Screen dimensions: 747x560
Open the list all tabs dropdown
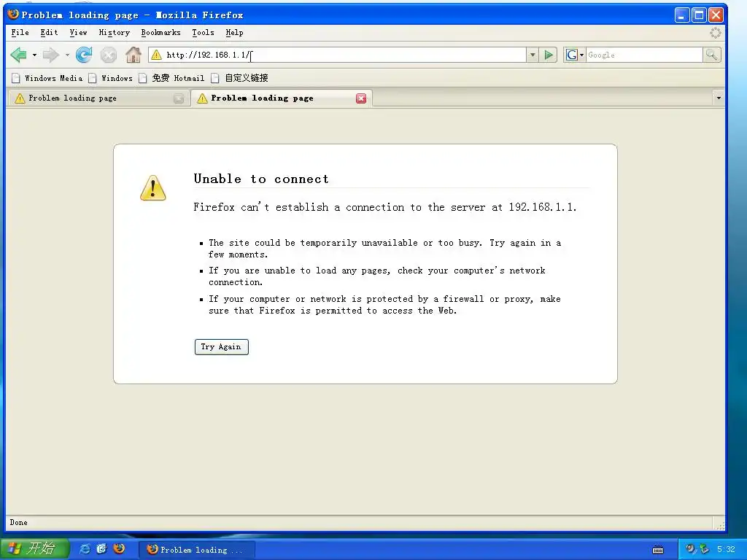click(719, 98)
